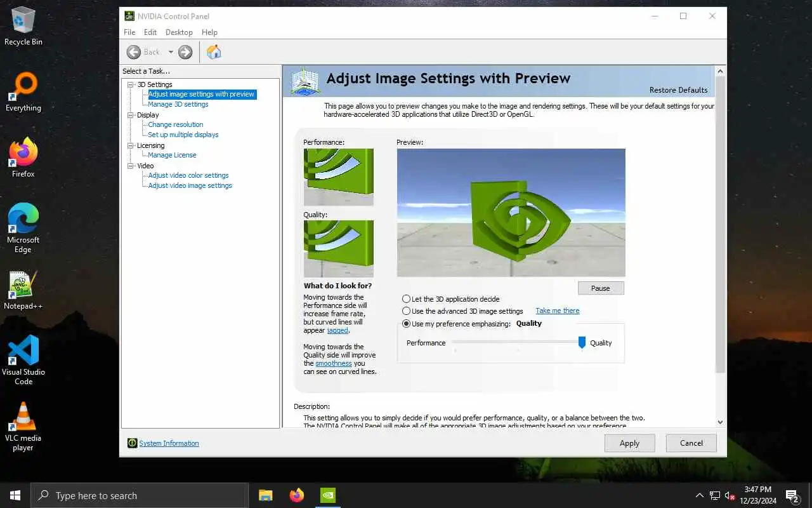Viewport: 812px width, 508px height.
Task: Click the Quality thumbnail image
Action: 339,249
